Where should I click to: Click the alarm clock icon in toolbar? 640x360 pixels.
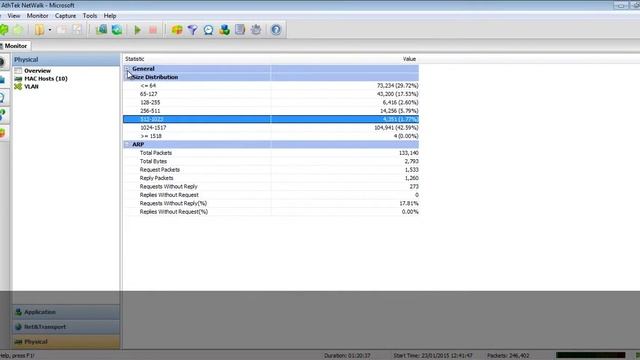[x=209, y=30]
